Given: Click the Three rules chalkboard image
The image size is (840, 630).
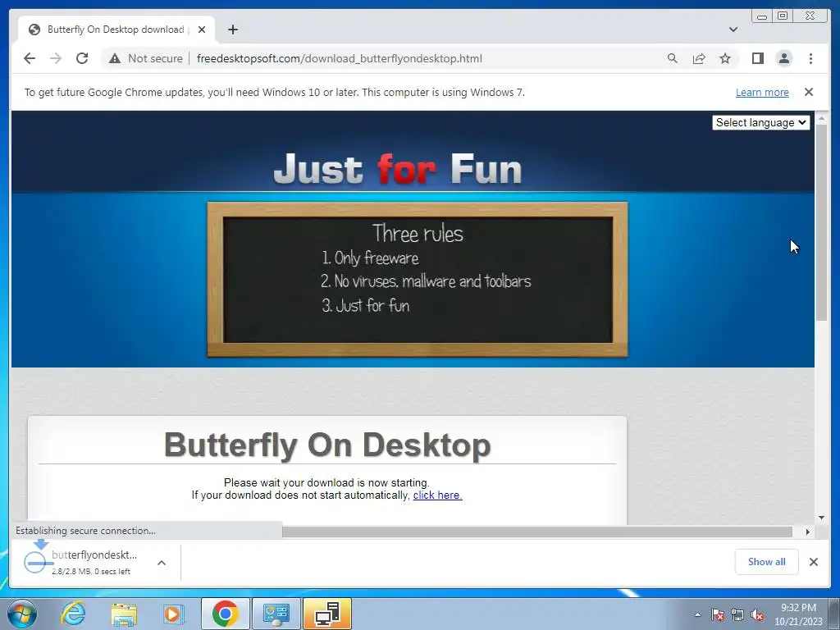Looking at the screenshot, I should click(418, 279).
